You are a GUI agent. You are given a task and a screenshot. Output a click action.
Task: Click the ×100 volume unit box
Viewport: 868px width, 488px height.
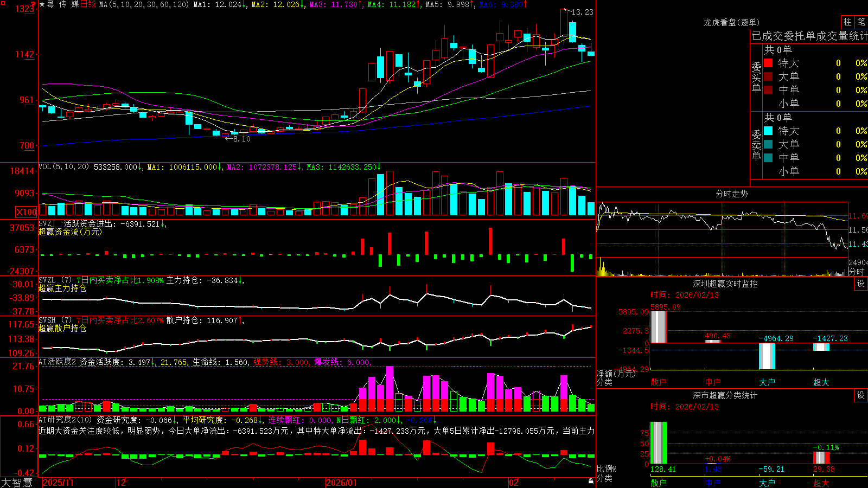(26, 212)
